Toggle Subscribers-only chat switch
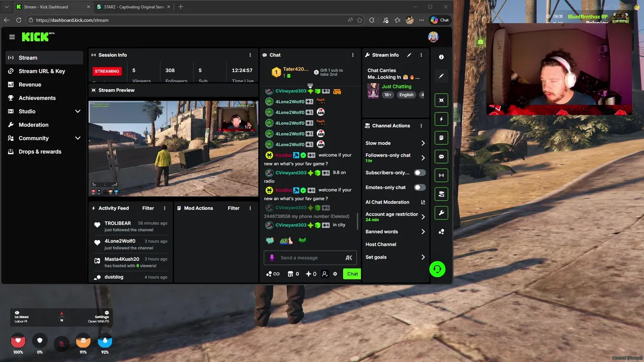The image size is (644, 362). (x=420, y=172)
